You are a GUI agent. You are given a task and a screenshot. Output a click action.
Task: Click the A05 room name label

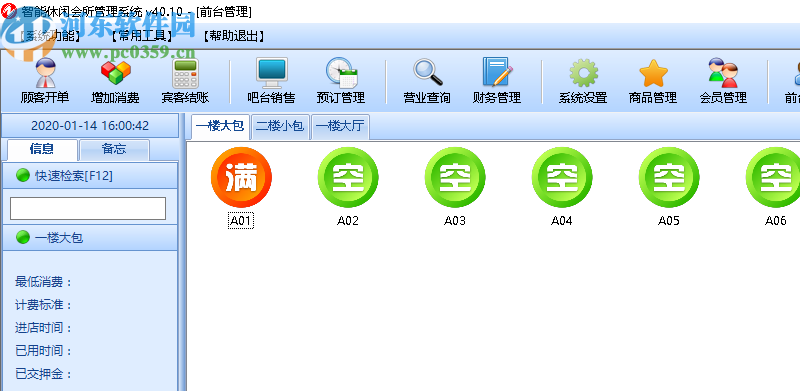click(x=668, y=221)
